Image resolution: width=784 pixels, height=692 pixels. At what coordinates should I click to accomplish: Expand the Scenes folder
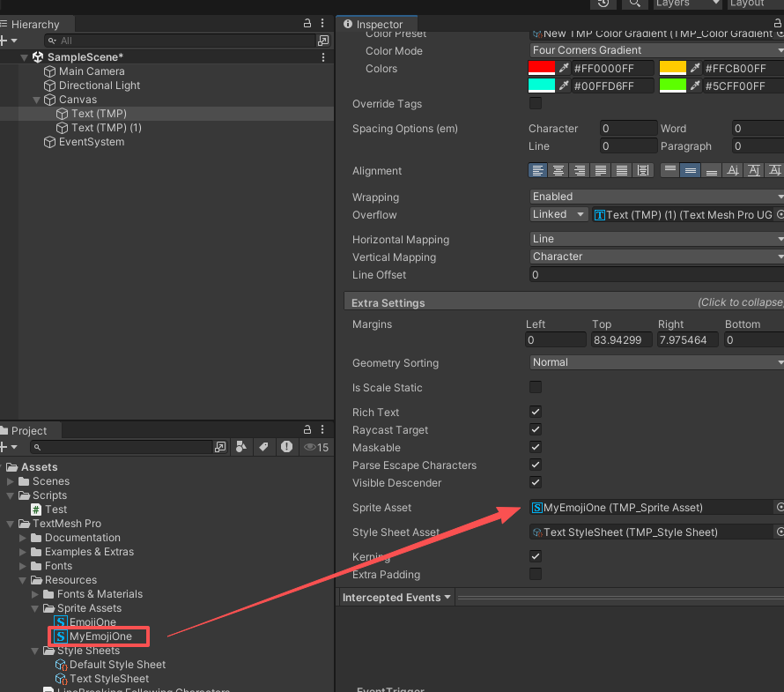tap(11, 480)
